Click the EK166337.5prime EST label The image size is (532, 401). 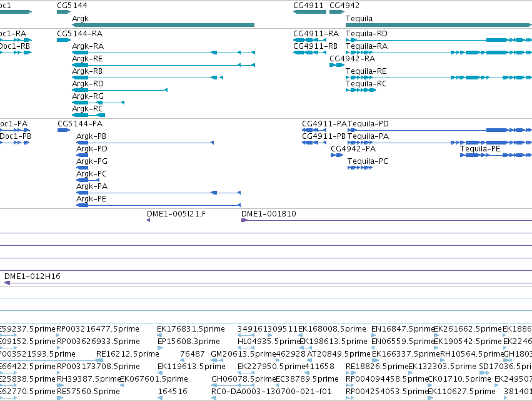pyautogui.click(x=406, y=354)
